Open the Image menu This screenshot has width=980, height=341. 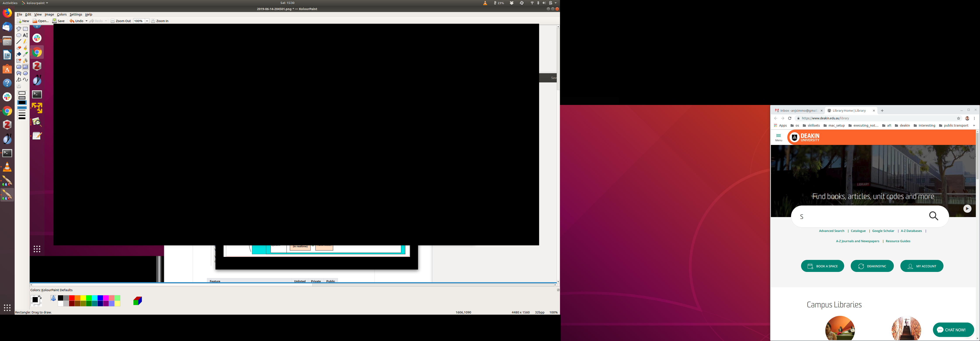tap(49, 14)
